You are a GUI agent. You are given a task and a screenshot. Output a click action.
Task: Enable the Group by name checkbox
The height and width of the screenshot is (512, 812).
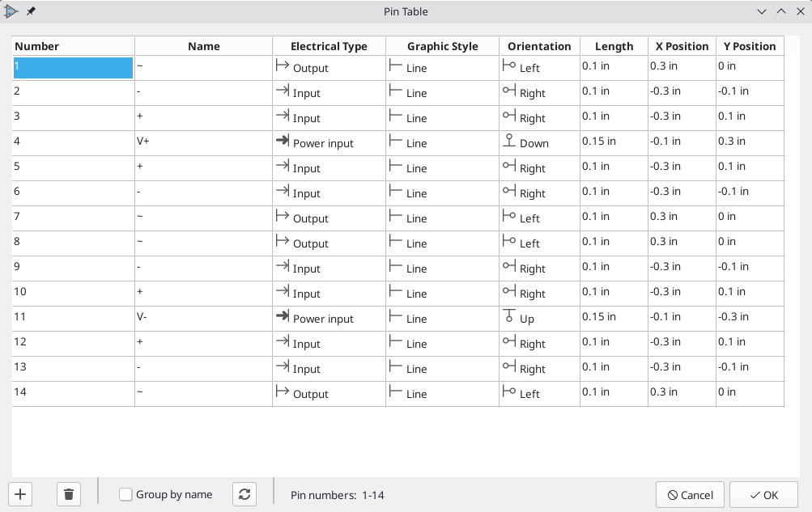pyautogui.click(x=125, y=494)
